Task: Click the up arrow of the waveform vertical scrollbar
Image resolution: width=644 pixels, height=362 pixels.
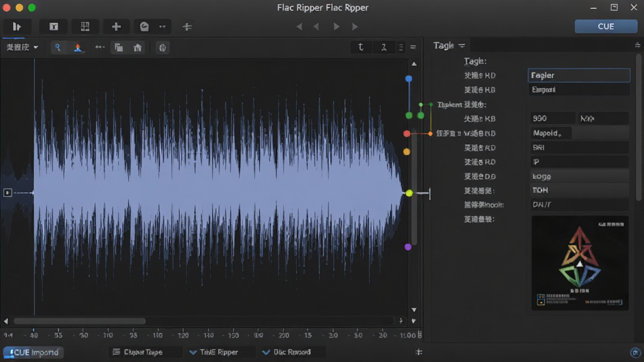Action: (414, 63)
